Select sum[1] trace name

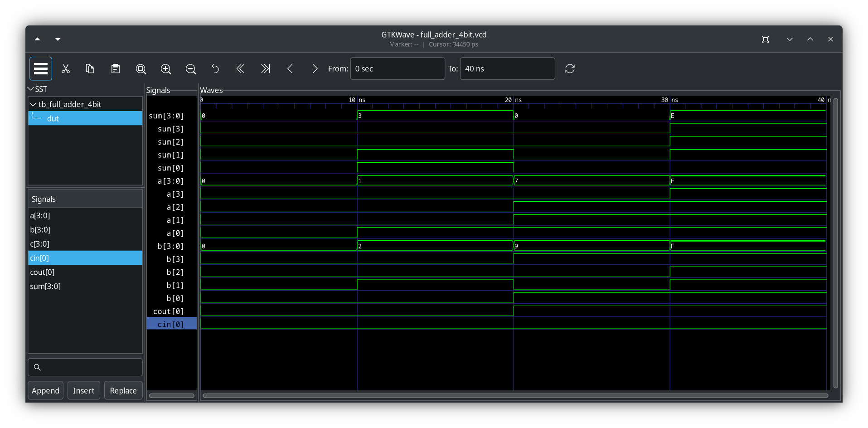pos(171,155)
